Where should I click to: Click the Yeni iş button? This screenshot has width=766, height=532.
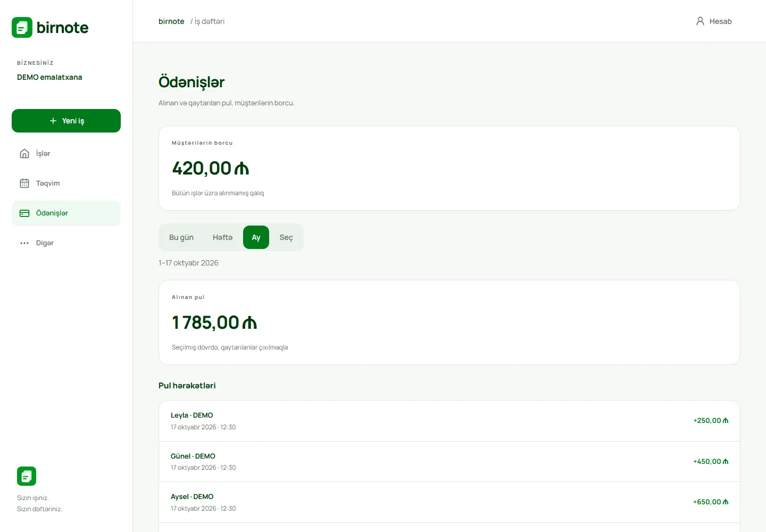click(66, 121)
